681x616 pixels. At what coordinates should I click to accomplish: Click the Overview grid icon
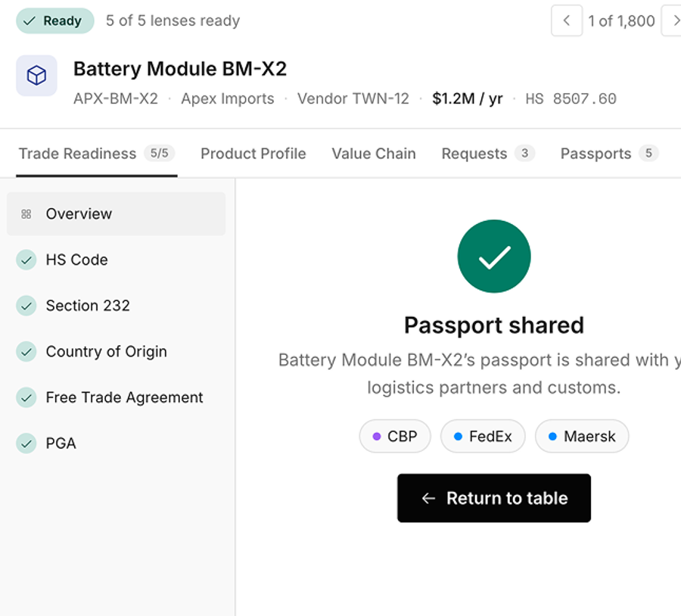(x=26, y=213)
